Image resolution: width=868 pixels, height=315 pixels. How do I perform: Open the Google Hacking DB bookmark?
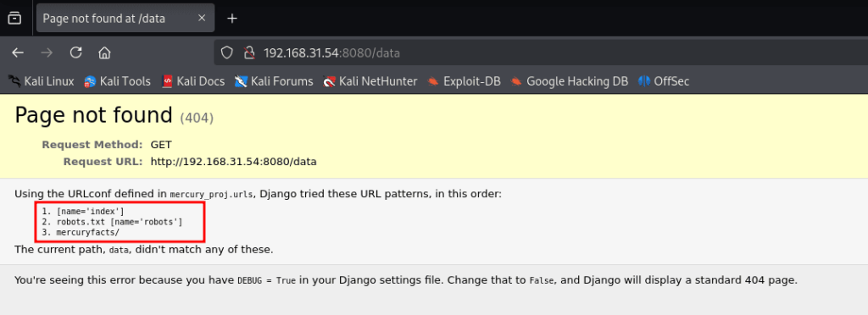[x=570, y=82]
